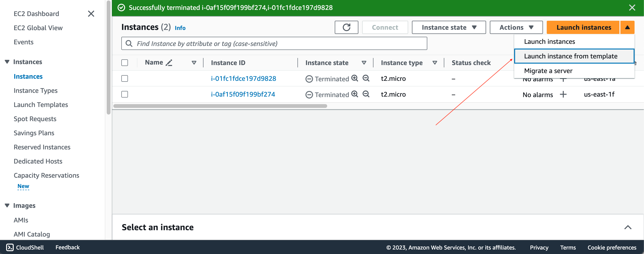Collapse the Select an instance details panel
This screenshot has height=254, width=644.
[628, 227]
